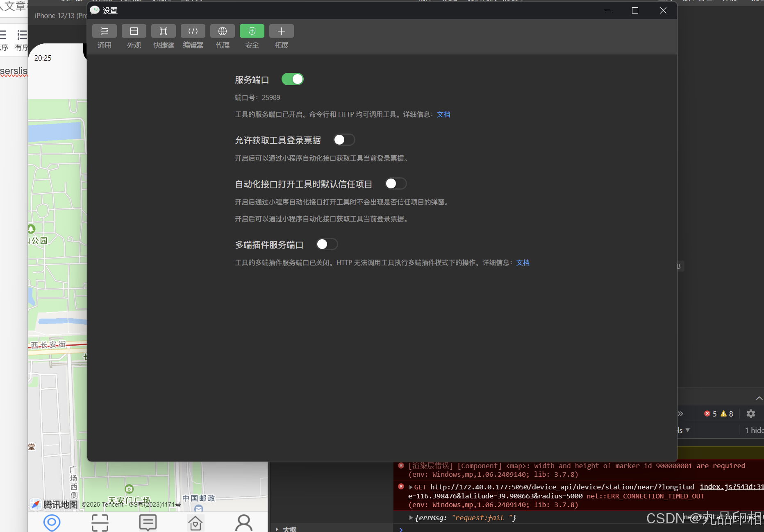
Task: Tap the profile person tab icon in simulator
Action: click(243, 523)
